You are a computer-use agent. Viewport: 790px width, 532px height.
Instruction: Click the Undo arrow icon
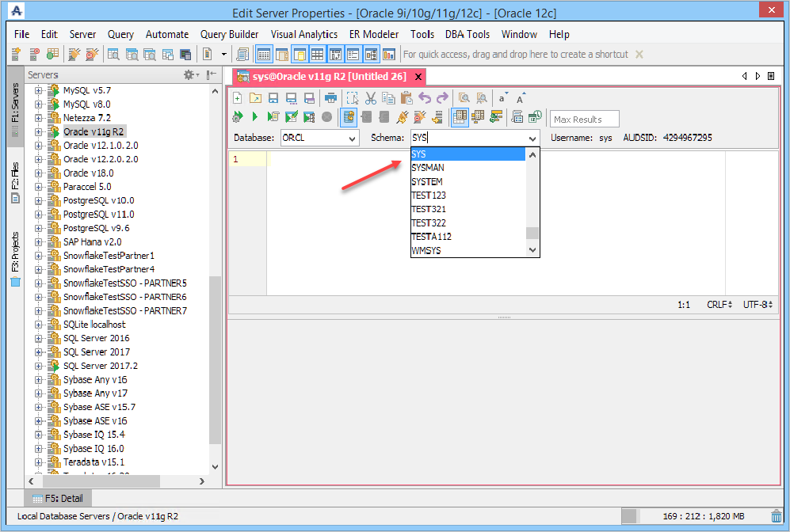click(425, 98)
